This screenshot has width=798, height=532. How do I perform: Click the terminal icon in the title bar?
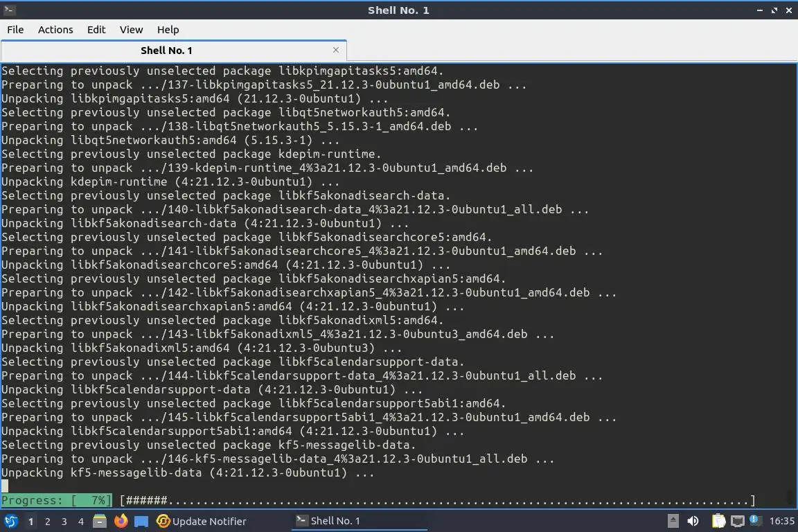coord(9,10)
